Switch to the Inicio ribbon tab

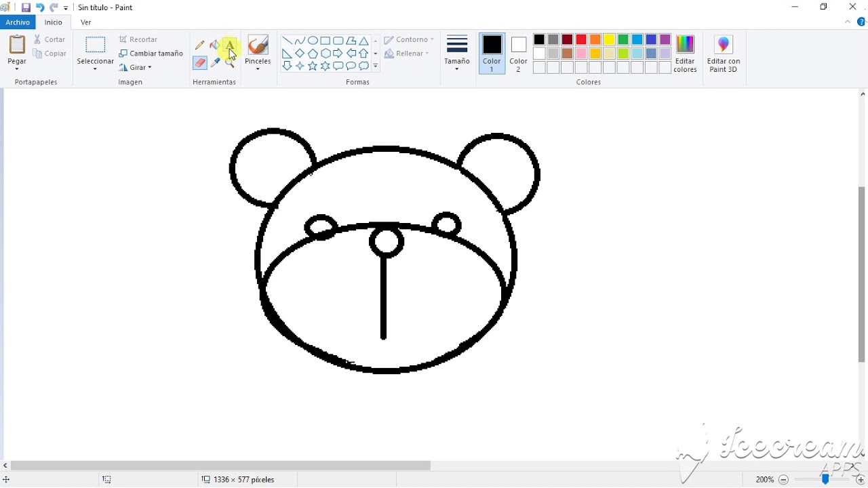pyautogui.click(x=54, y=22)
